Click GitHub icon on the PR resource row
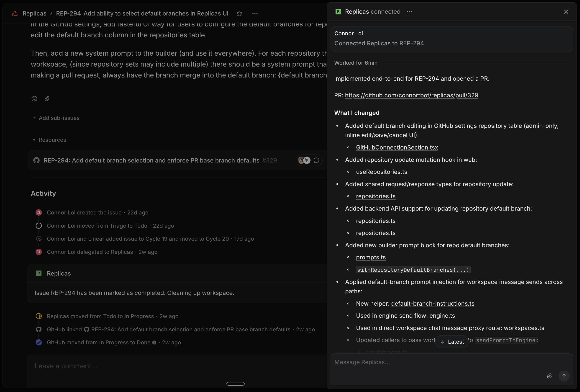Image resolution: width=580 pixels, height=392 pixels. tap(36, 160)
